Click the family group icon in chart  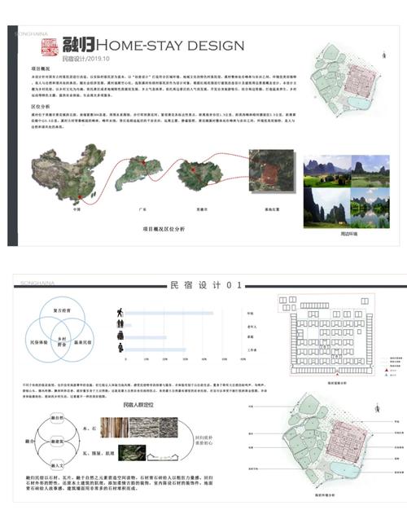[x=120, y=336]
